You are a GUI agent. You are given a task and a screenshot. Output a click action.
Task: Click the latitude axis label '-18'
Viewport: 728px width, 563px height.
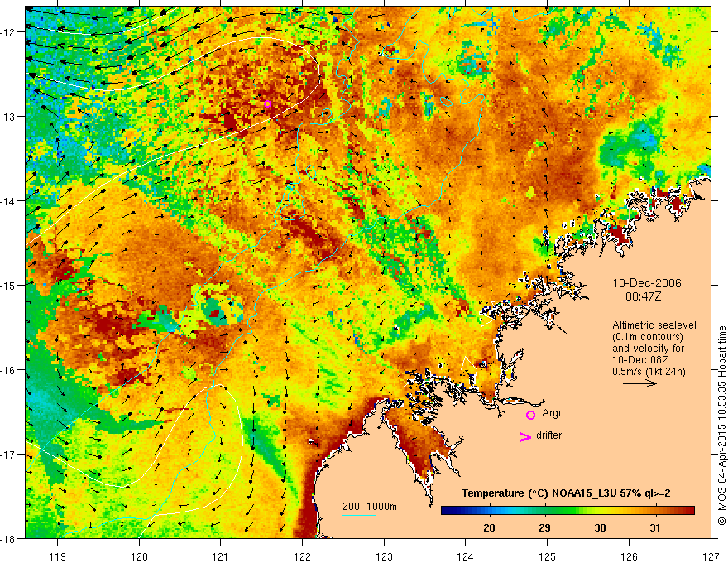pos(8,538)
